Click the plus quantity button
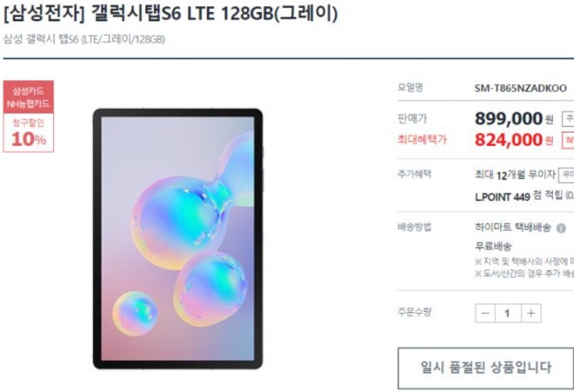Image resolution: width=574 pixels, height=392 pixels. [x=531, y=313]
